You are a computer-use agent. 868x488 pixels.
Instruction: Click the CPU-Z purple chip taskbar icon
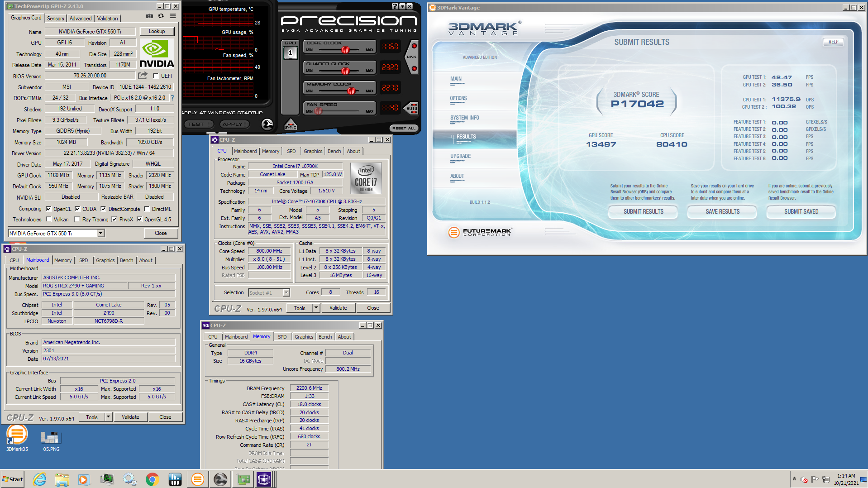click(x=264, y=479)
